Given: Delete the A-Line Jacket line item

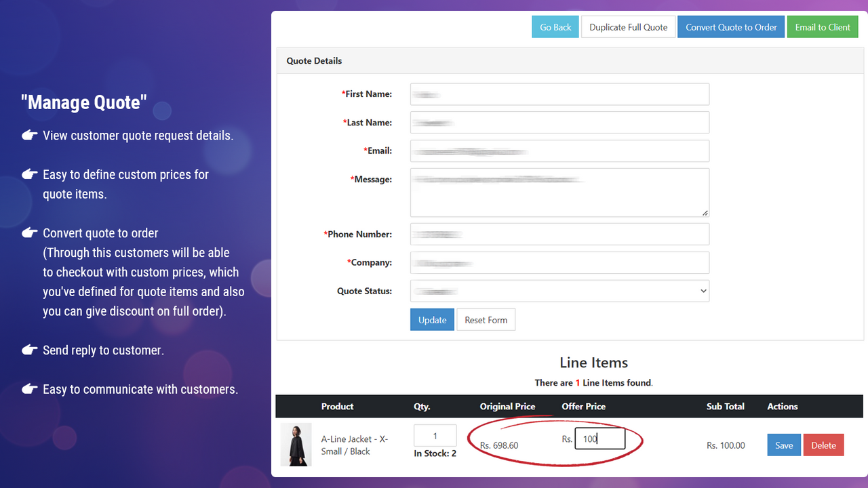Looking at the screenshot, I should [823, 445].
